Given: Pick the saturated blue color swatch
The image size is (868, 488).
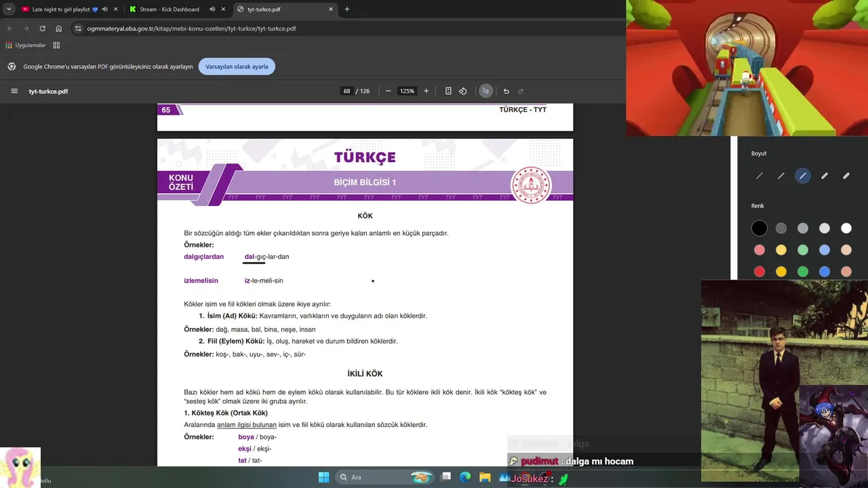Looking at the screenshot, I should 825,272.
